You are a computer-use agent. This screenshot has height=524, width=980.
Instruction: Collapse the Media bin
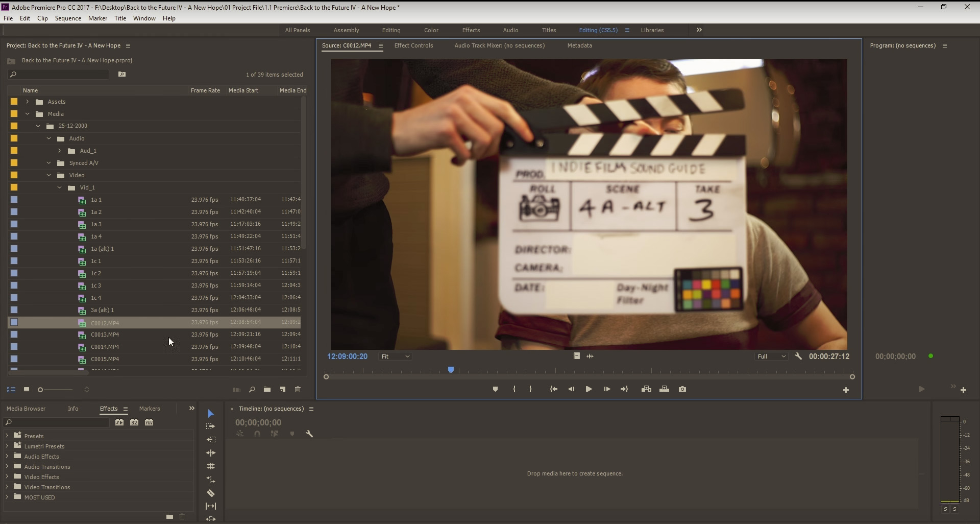coord(28,114)
